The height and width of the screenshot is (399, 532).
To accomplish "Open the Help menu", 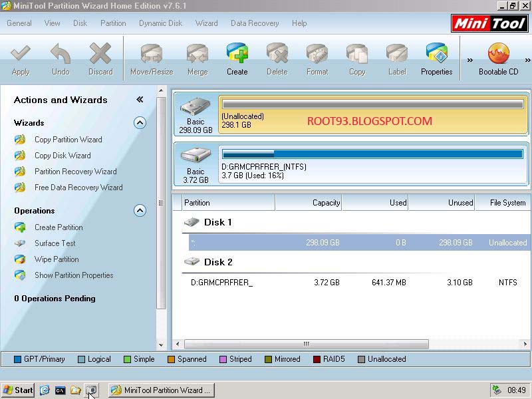I will 299,23.
